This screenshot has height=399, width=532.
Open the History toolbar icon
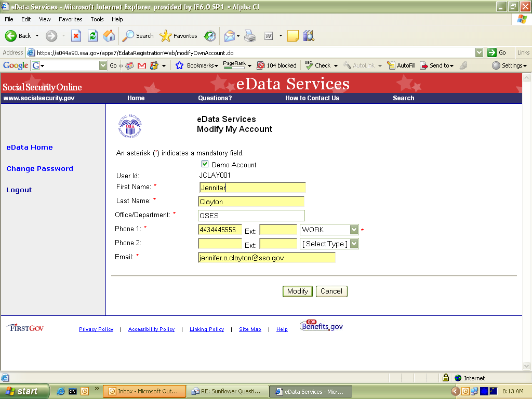pyautogui.click(x=210, y=36)
